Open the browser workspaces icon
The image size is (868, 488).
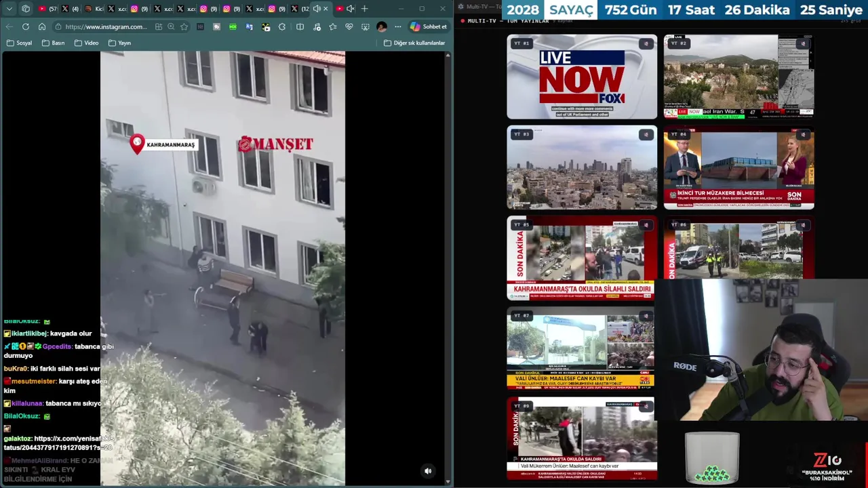coord(26,9)
